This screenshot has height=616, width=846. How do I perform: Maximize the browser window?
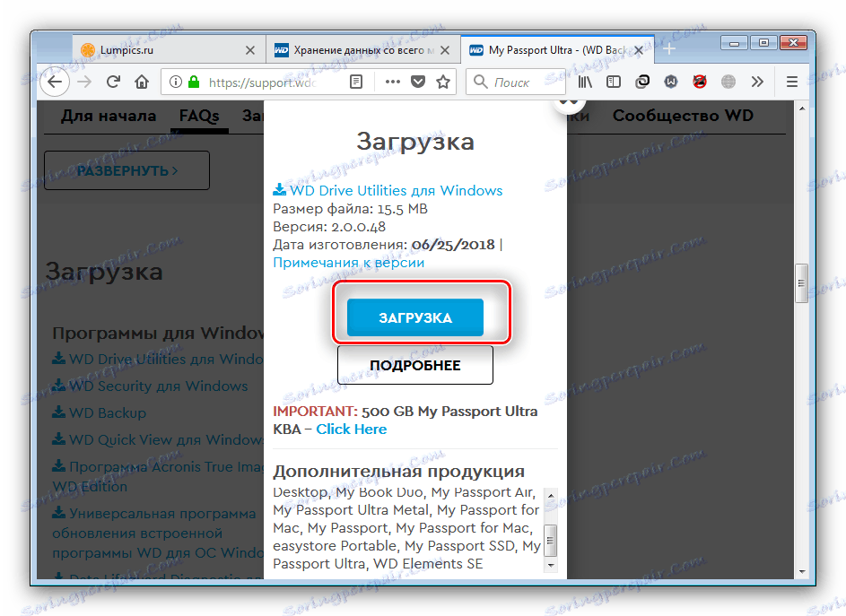763,43
